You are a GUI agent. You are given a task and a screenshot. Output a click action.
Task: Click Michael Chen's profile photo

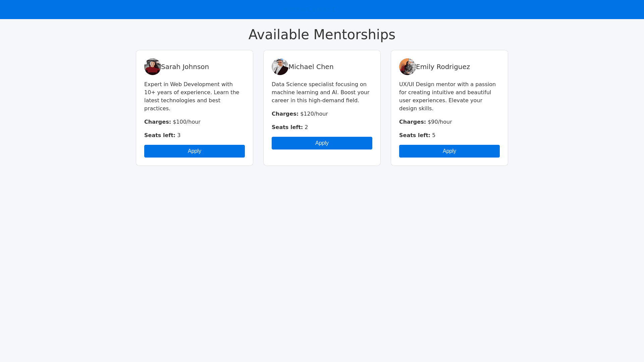280,67
